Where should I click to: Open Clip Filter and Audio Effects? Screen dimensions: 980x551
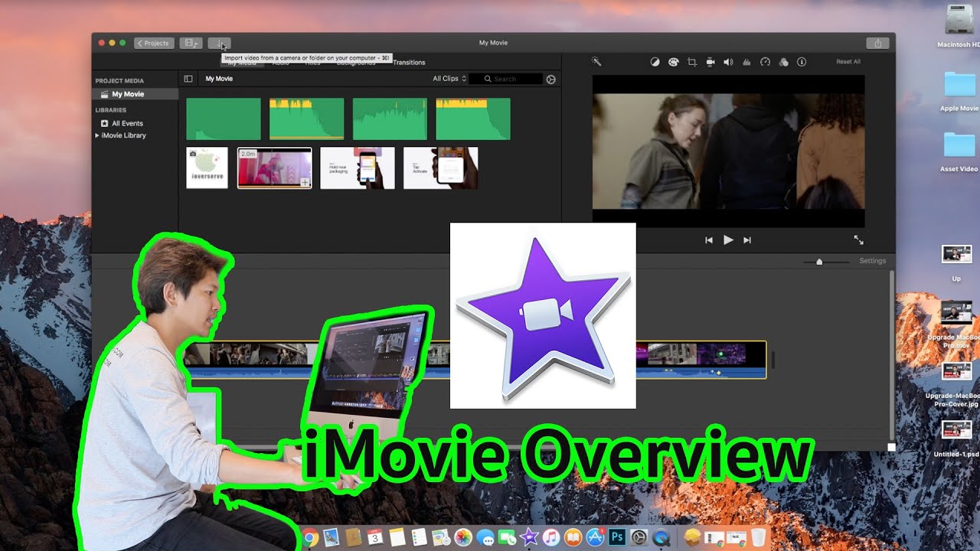[783, 62]
